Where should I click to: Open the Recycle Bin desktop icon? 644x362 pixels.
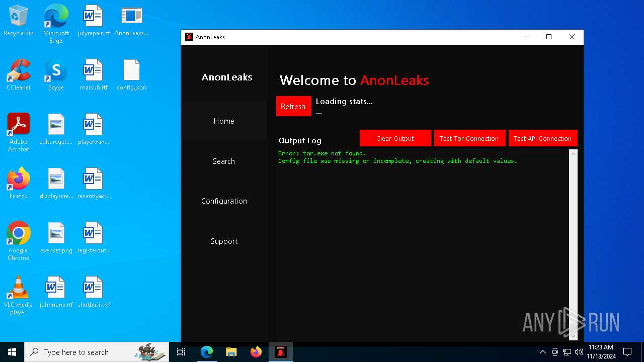click(19, 20)
